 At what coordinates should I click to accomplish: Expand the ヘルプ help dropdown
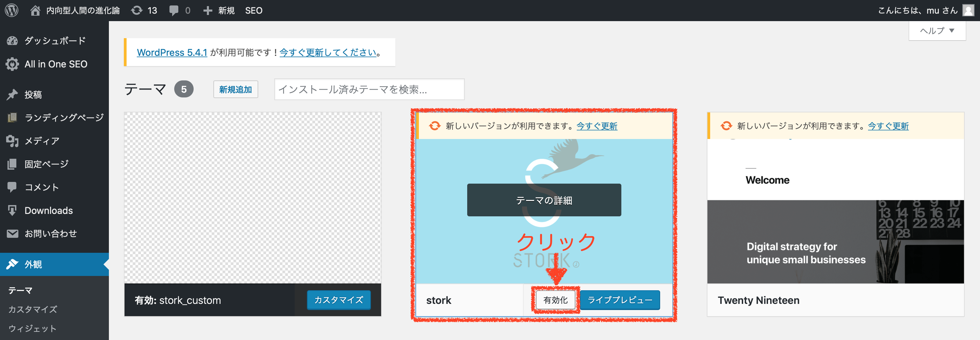[937, 30]
